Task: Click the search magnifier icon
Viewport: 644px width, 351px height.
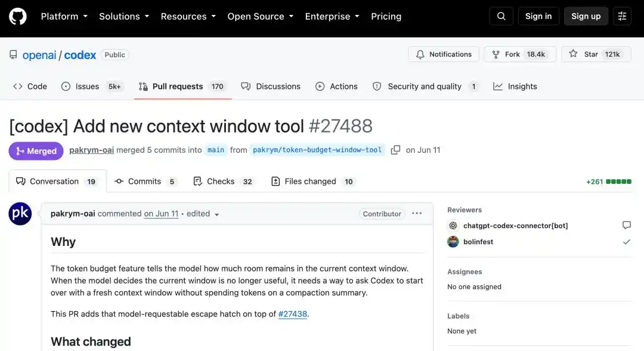Action: point(501,17)
